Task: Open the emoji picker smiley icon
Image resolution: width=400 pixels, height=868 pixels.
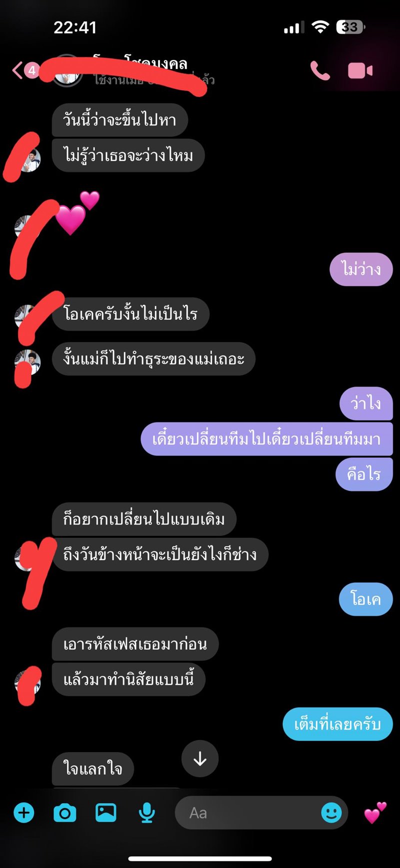Action: tap(331, 813)
